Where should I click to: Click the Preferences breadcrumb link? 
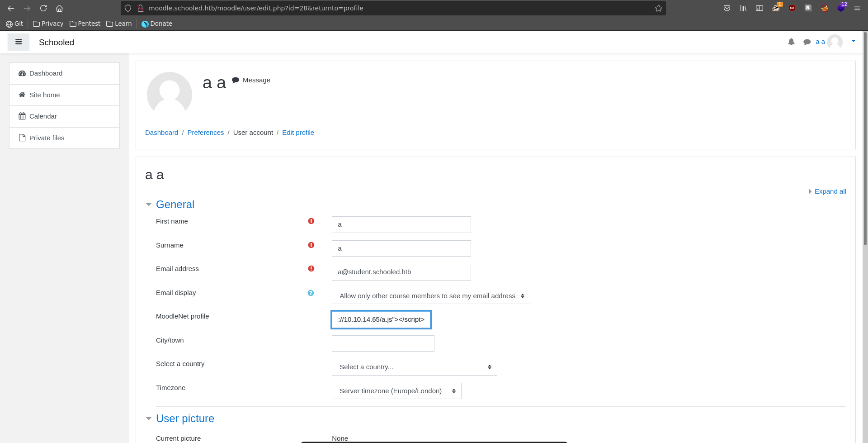205,133
